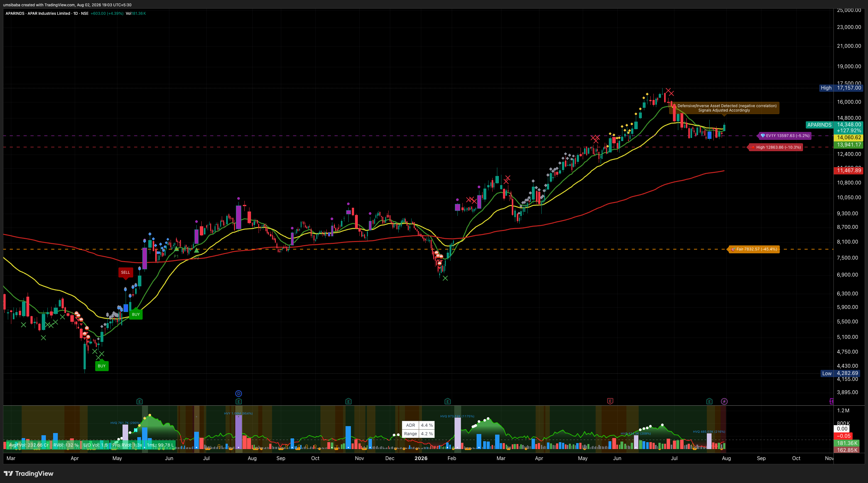
Task: Click the HVQ 973.63K (1175%) volume label
Action: 457,416
